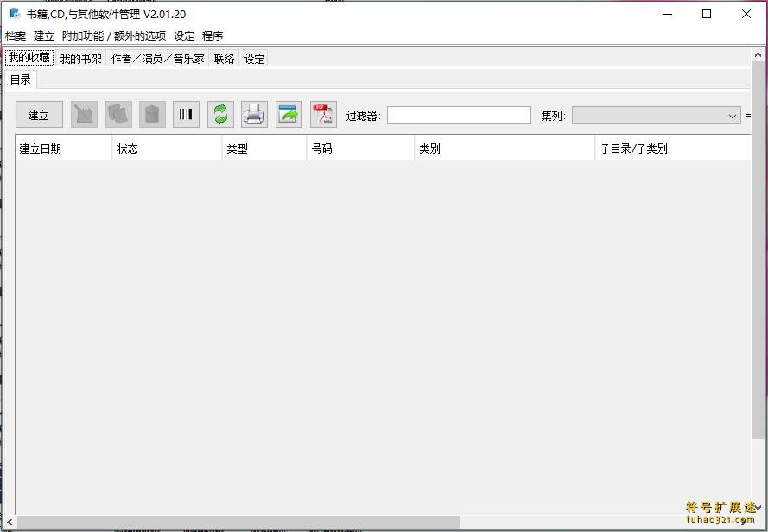Click the first greyed-out edit icon
The height and width of the screenshot is (532, 768).
pyautogui.click(x=84, y=114)
